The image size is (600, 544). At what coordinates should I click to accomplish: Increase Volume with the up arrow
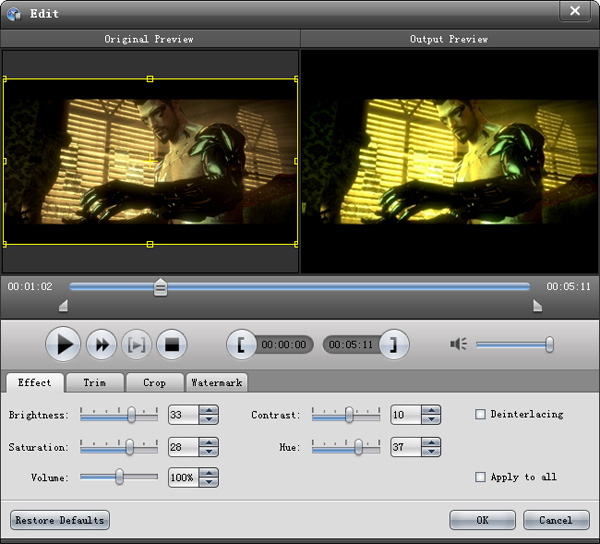[209, 473]
